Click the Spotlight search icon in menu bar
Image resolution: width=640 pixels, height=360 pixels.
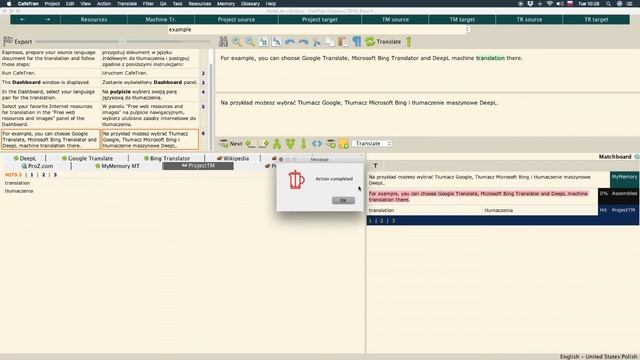coord(608,4)
